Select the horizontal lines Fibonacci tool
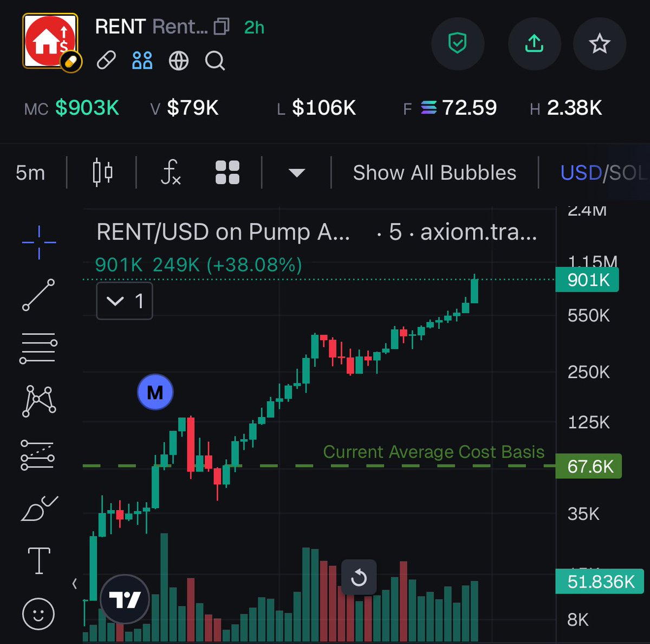The image size is (650, 644). click(x=38, y=348)
